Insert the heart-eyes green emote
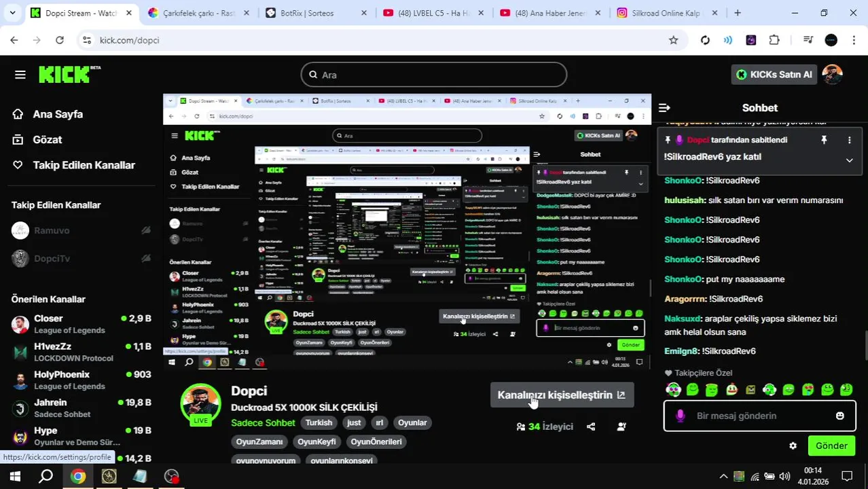 click(808, 390)
